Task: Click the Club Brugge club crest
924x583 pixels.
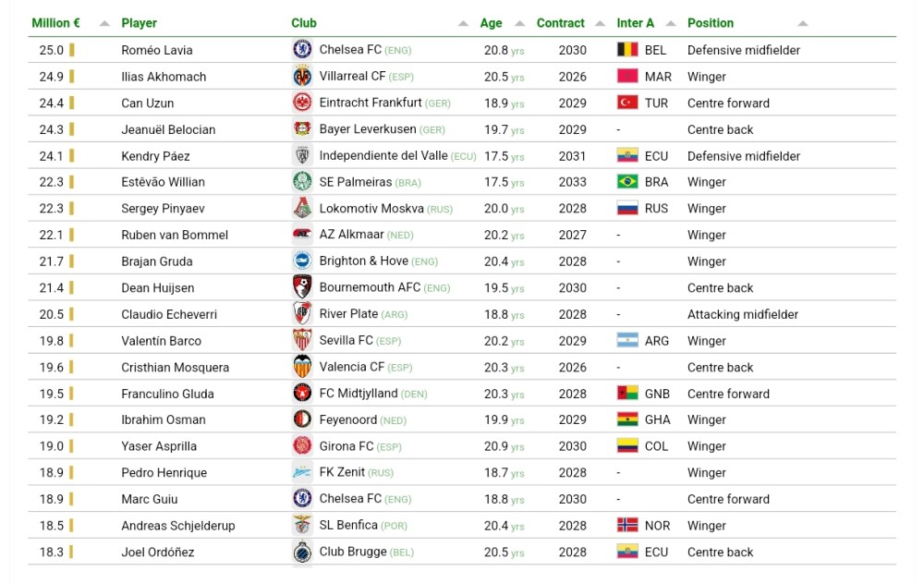Action: click(302, 552)
